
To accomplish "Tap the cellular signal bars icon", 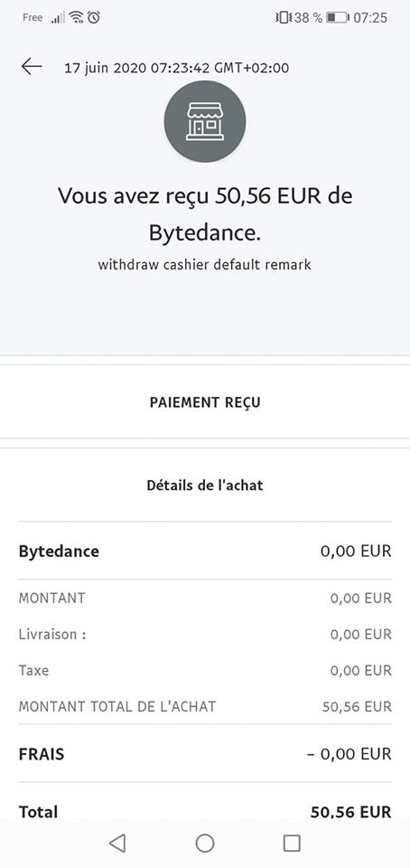I will click(58, 18).
